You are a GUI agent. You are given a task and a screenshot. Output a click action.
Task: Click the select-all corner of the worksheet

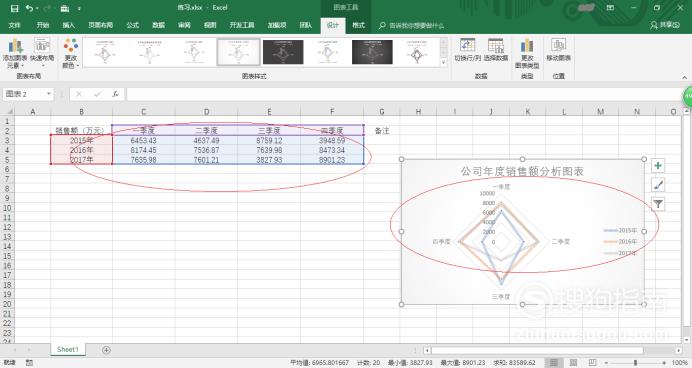tap(8, 112)
